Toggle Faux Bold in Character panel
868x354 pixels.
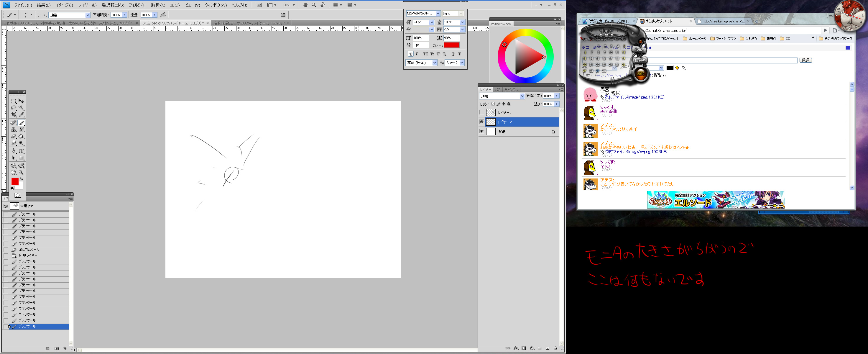[x=411, y=54]
